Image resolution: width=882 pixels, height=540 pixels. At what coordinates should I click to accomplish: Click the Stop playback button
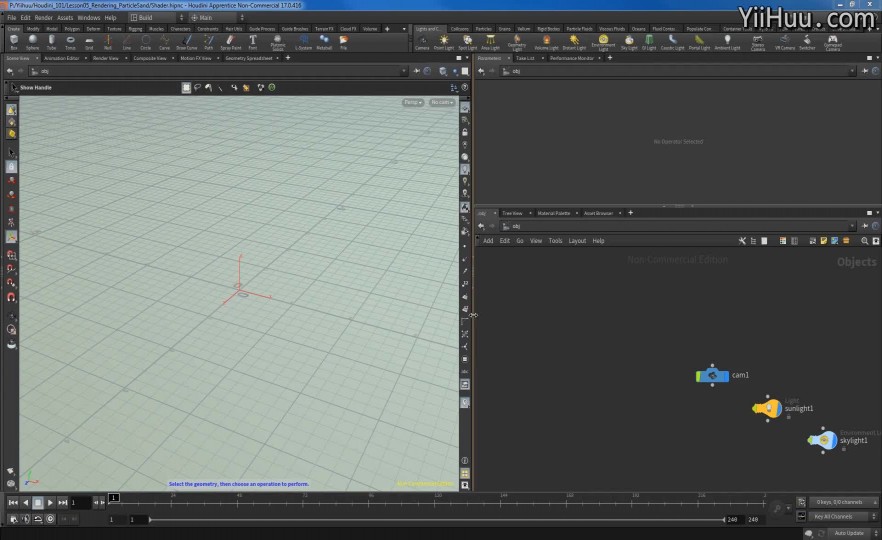click(x=38, y=502)
